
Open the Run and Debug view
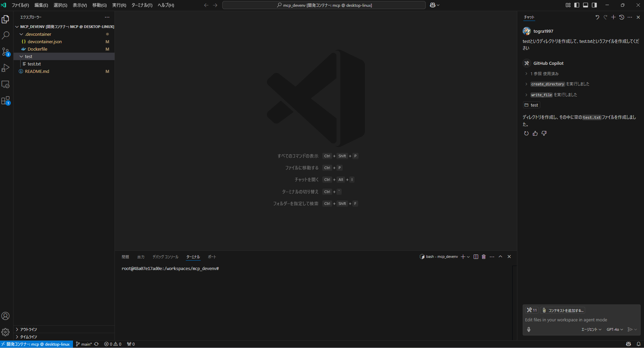(5, 68)
